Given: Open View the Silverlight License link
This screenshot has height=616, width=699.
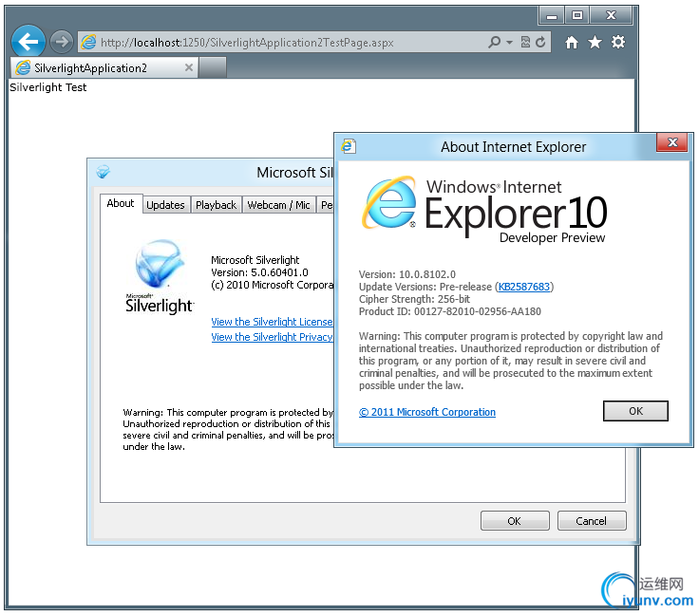Looking at the screenshot, I should (x=272, y=322).
